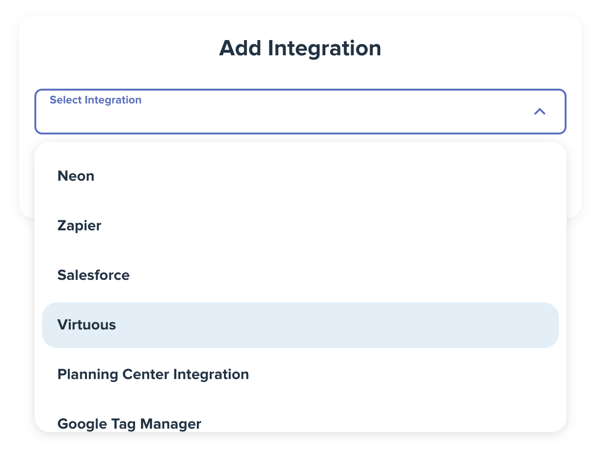This screenshot has width=600, height=452.
Task: Collapse the dropdown using the chevron arrow
Action: (x=540, y=111)
